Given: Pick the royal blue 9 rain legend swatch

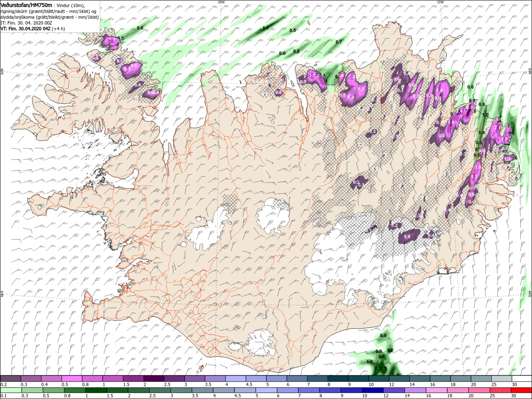Looking at the screenshot, I should point(351,390).
